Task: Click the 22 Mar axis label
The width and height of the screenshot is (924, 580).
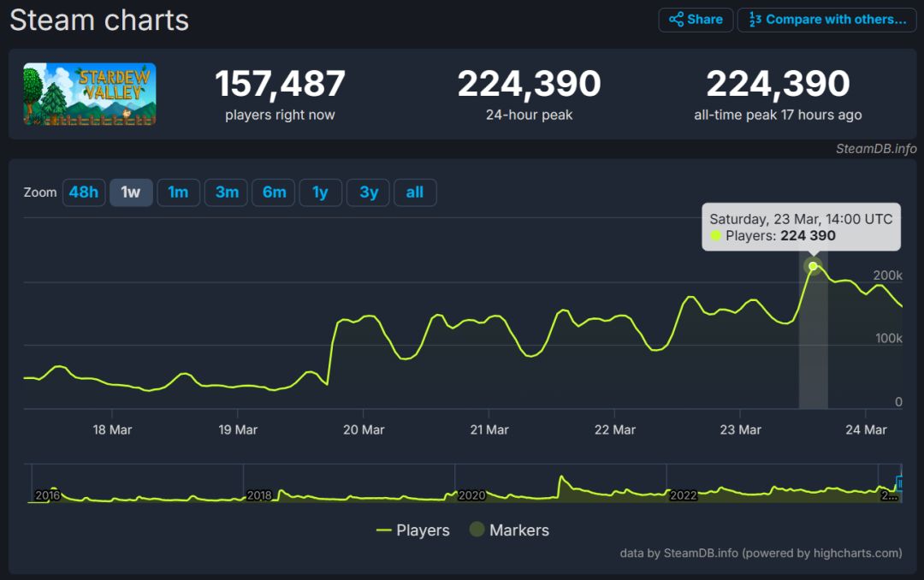Action: 614,429
